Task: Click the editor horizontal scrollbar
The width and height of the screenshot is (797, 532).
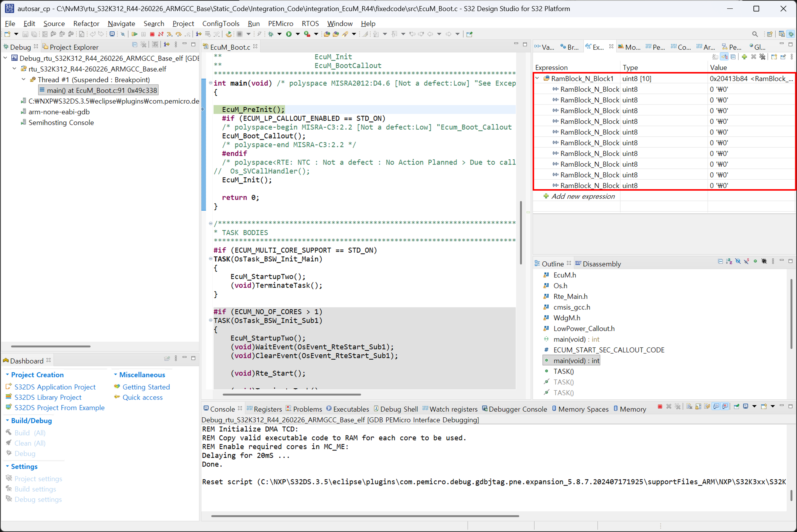Action: pos(291,395)
